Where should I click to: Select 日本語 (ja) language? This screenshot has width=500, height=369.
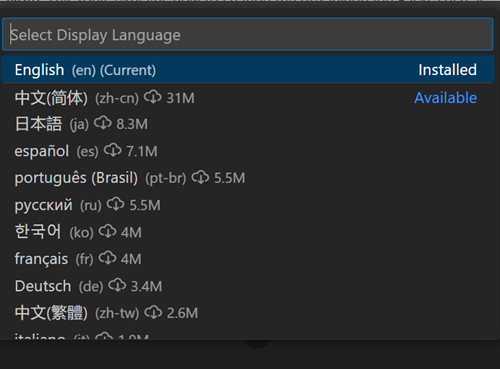tap(247, 124)
